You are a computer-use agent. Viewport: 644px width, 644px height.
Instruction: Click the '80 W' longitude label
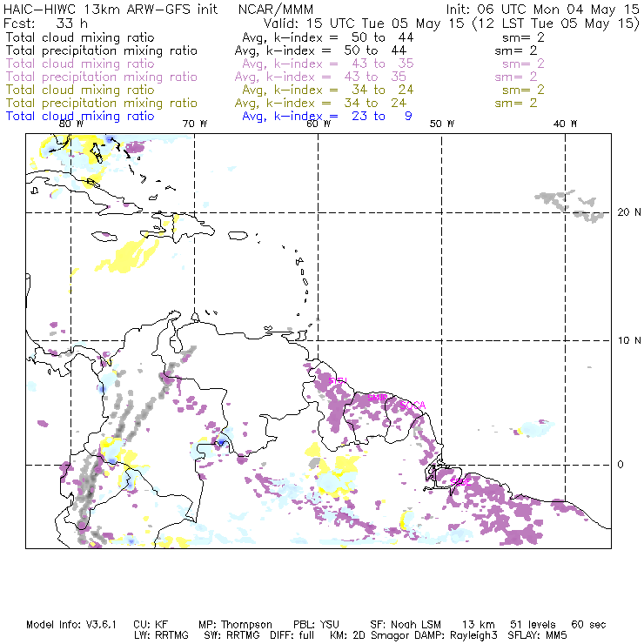(x=71, y=124)
